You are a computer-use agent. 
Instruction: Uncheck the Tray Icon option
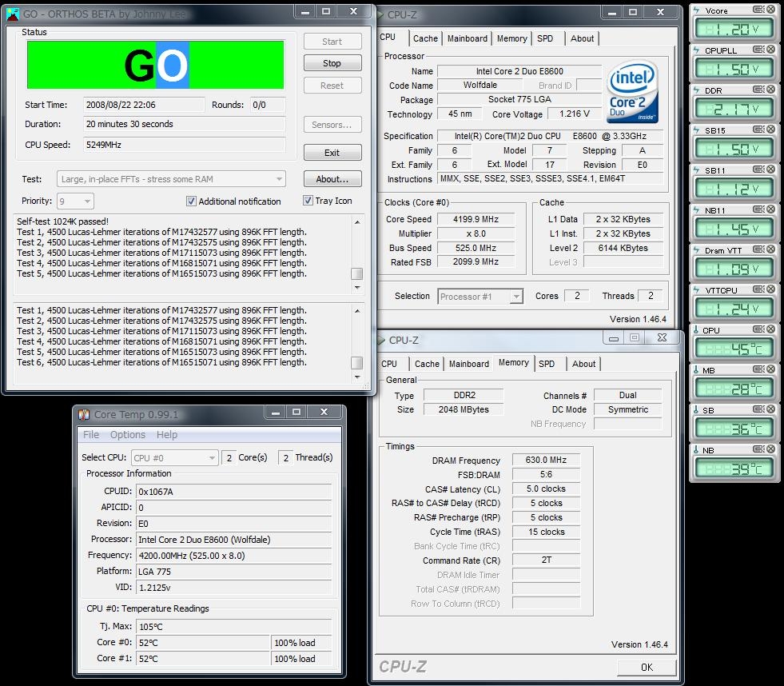(308, 201)
